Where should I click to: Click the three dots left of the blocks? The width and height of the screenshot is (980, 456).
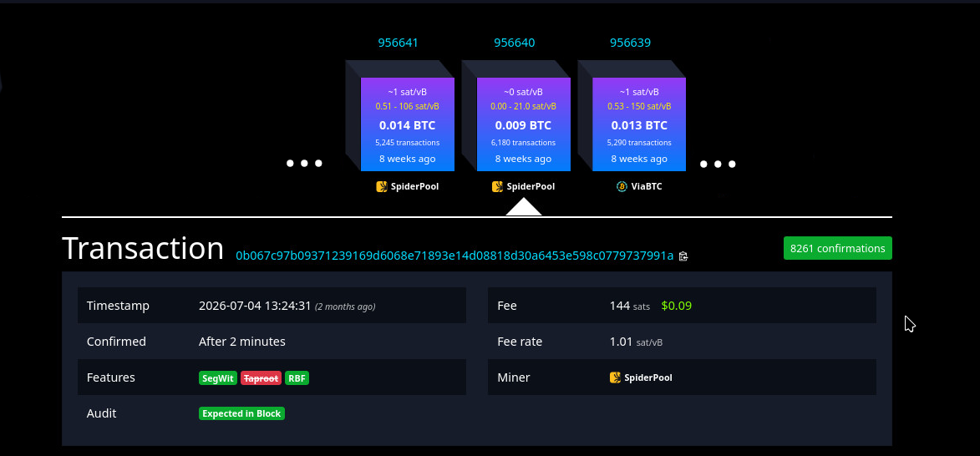click(x=304, y=164)
